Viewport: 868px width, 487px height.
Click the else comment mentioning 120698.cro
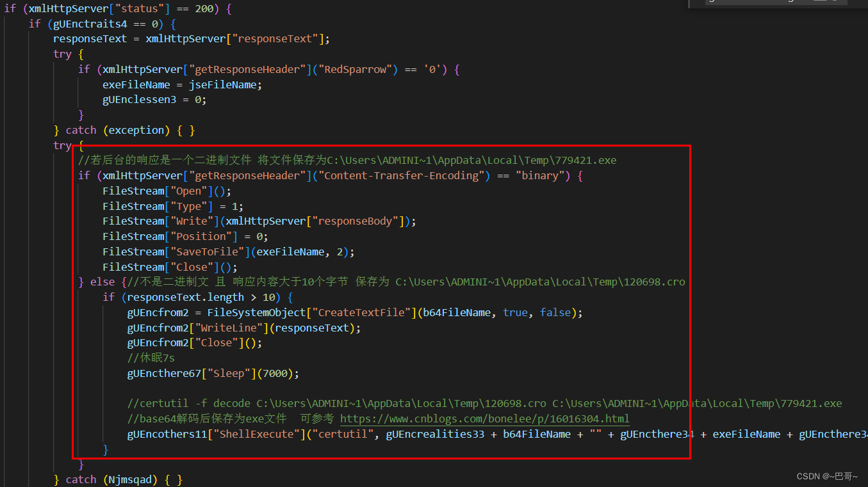coord(406,282)
